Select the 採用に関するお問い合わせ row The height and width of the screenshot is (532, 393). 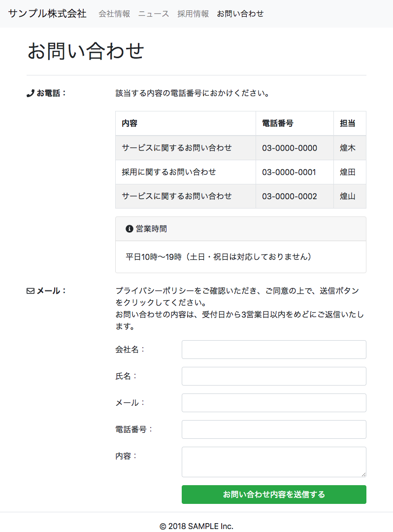click(x=169, y=172)
